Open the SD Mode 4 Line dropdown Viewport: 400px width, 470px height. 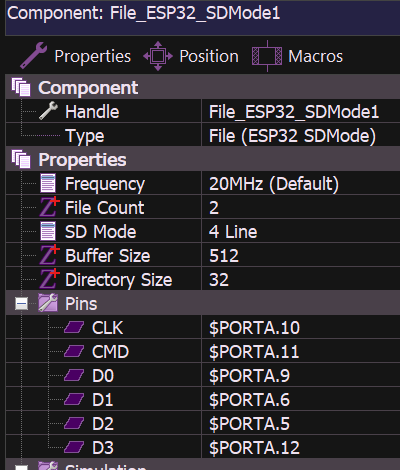(x=301, y=232)
